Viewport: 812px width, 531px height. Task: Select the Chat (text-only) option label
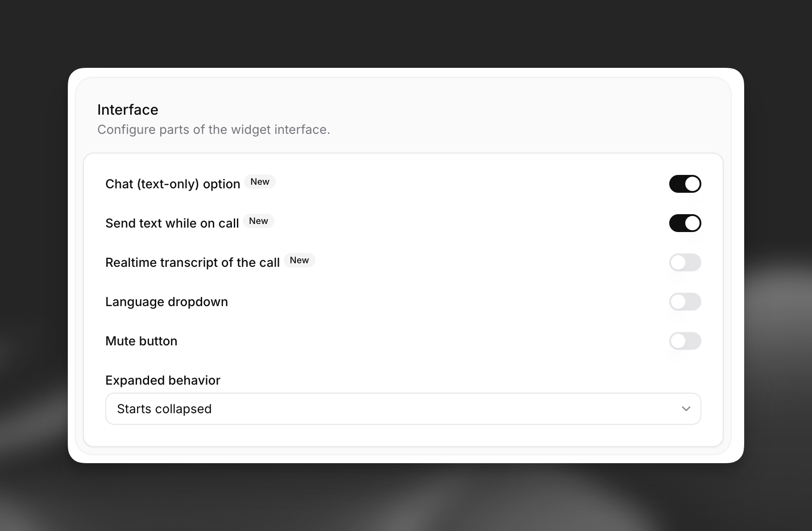(172, 183)
